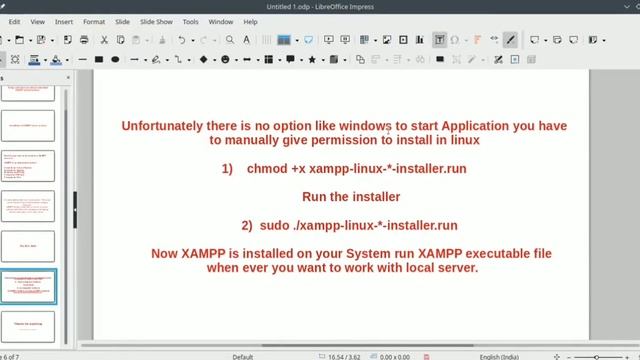The width and height of the screenshot is (640, 360).
Task: Click the Save document icon
Action: click(x=41, y=40)
